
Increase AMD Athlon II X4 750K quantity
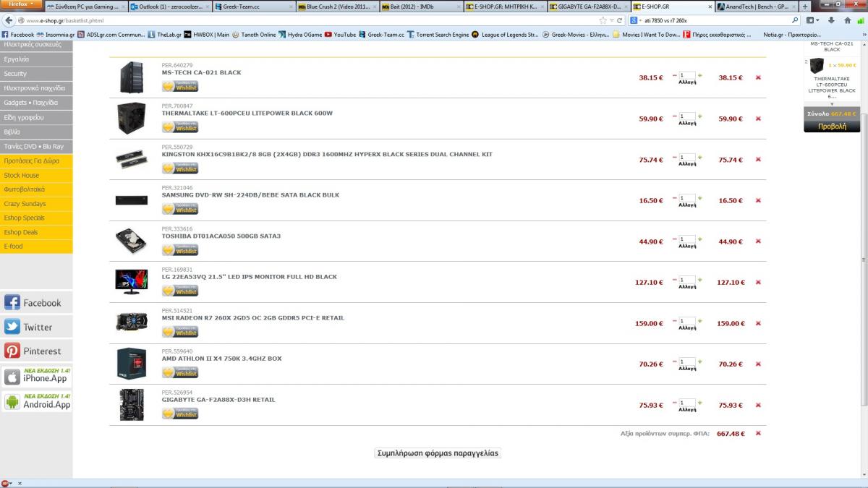pos(699,361)
